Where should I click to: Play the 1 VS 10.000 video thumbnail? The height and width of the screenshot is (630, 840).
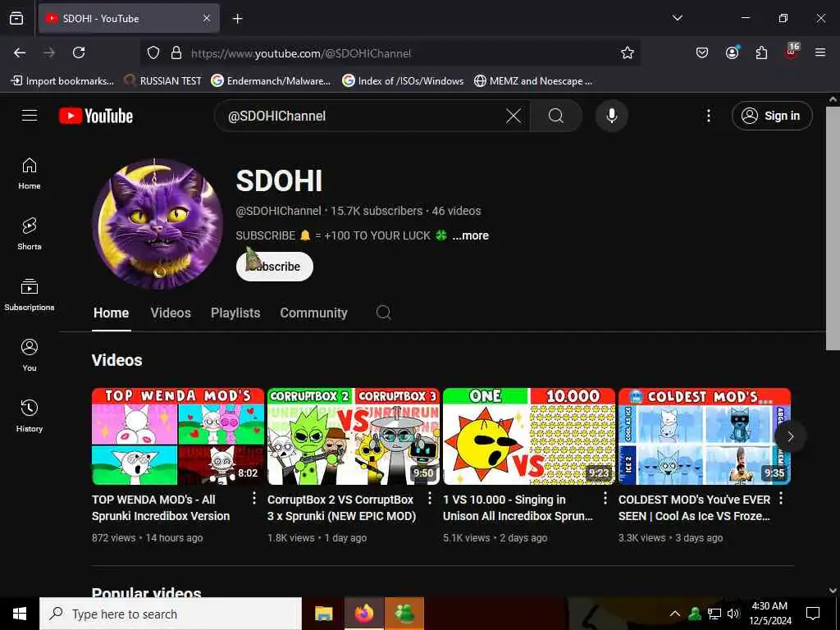[529, 436]
